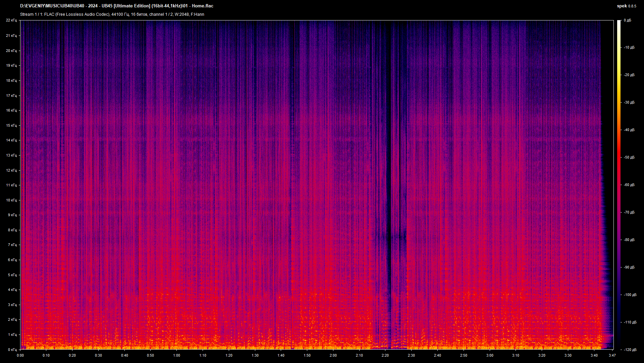Click the file path title ending in '01 - Home.flac'
The height and width of the screenshot is (363, 644).
(117, 6)
